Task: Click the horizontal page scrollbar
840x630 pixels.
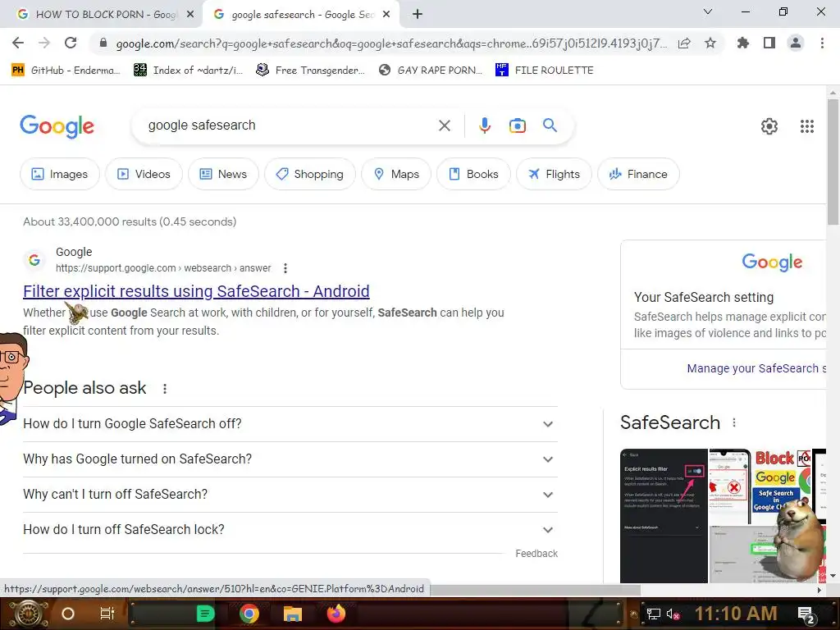Action: click(536, 590)
